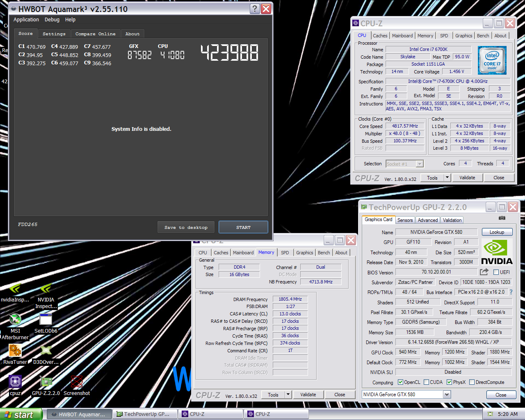Open the Advanced tab in GPU-Z
The height and width of the screenshot is (420, 525).
point(428,220)
